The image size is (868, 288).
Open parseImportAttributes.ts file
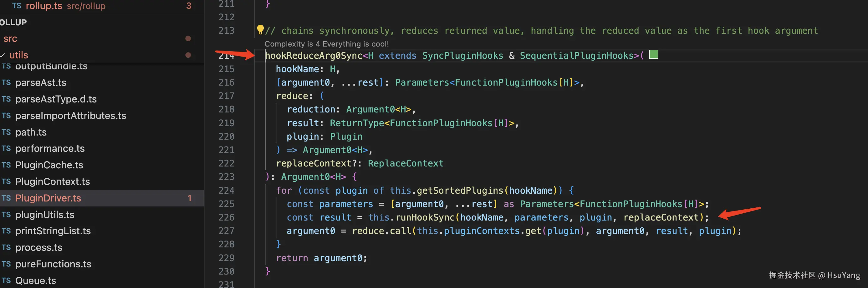pyautogui.click(x=71, y=115)
